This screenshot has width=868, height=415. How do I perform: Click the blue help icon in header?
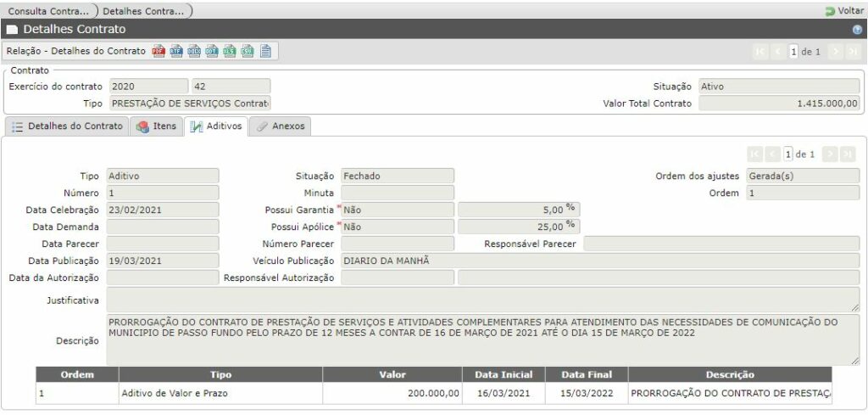[857, 30]
